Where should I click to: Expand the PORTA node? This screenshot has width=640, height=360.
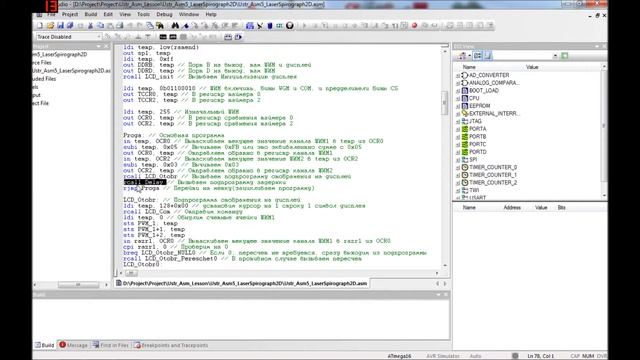(458, 129)
